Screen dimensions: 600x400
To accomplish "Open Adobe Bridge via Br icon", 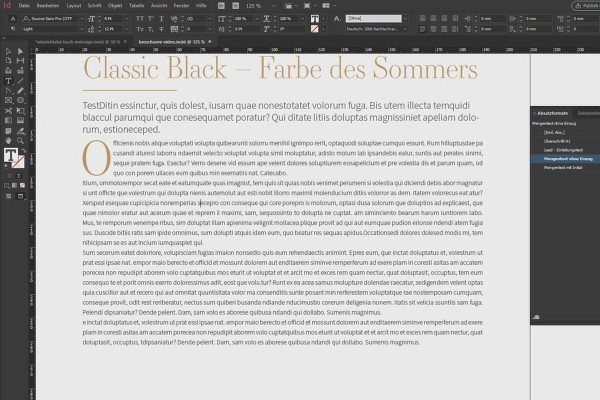I will click(221, 6).
